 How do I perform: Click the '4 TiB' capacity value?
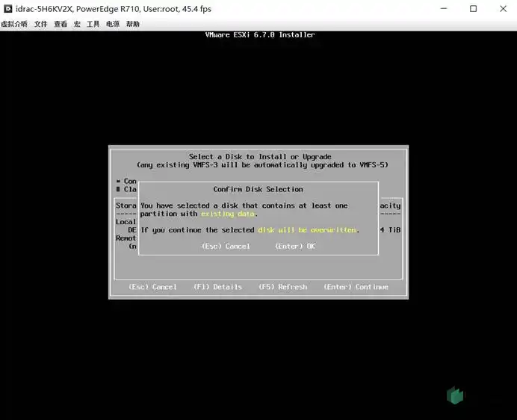(390, 230)
